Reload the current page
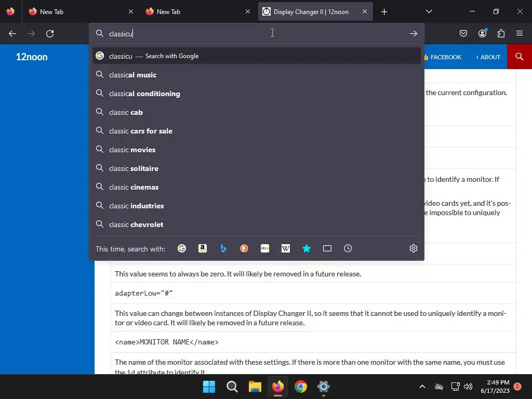532x399 pixels. click(x=50, y=34)
